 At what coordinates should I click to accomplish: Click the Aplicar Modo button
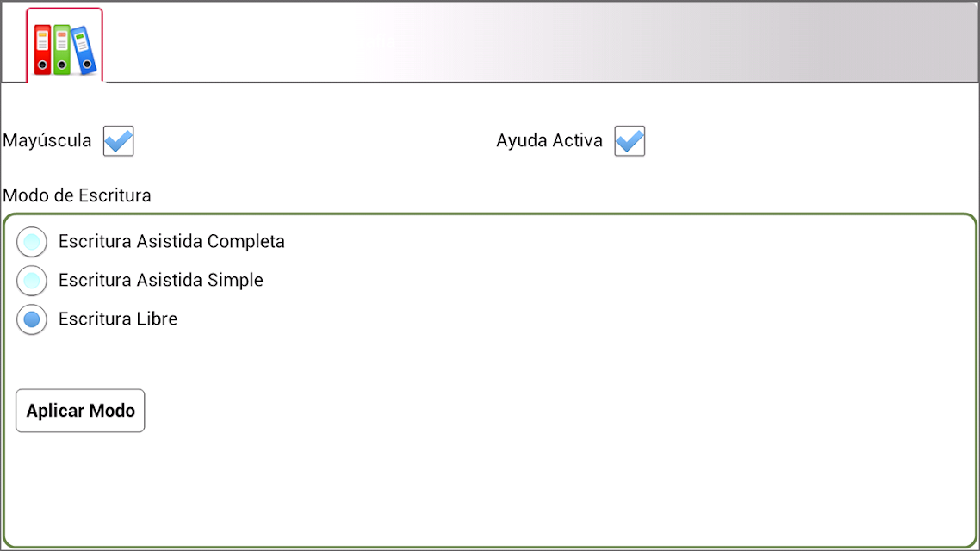point(80,411)
